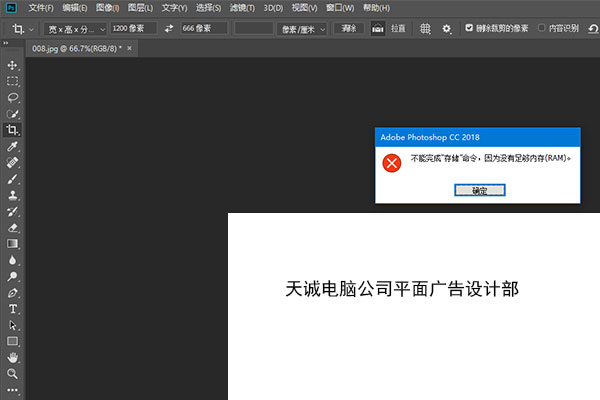This screenshot has width=600, height=400.
Task: Select the Move tool
Action: coord(13,65)
